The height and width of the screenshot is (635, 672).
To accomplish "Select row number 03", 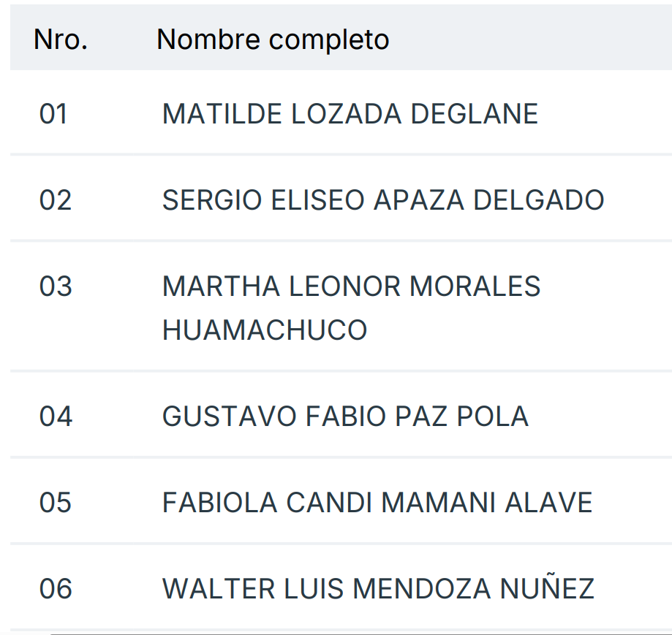I will [56, 286].
